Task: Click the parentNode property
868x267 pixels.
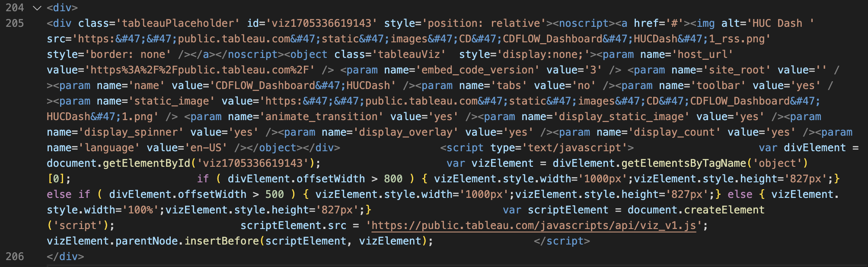Action: pos(147,241)
